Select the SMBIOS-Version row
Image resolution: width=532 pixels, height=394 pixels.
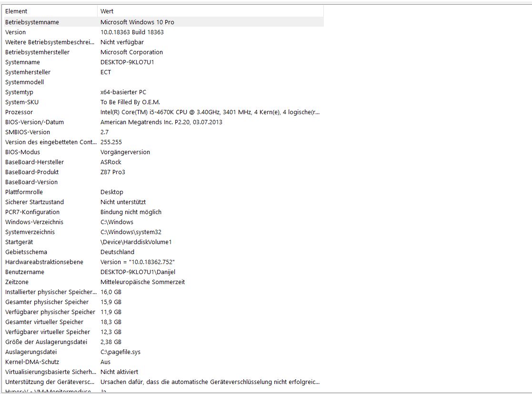pos(163,132)
